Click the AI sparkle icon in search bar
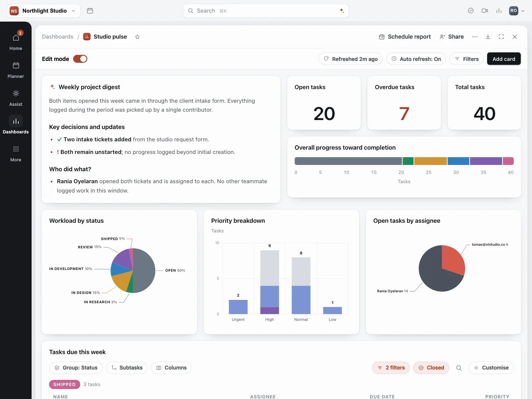532x399 pixels. (x=341, y=11)
